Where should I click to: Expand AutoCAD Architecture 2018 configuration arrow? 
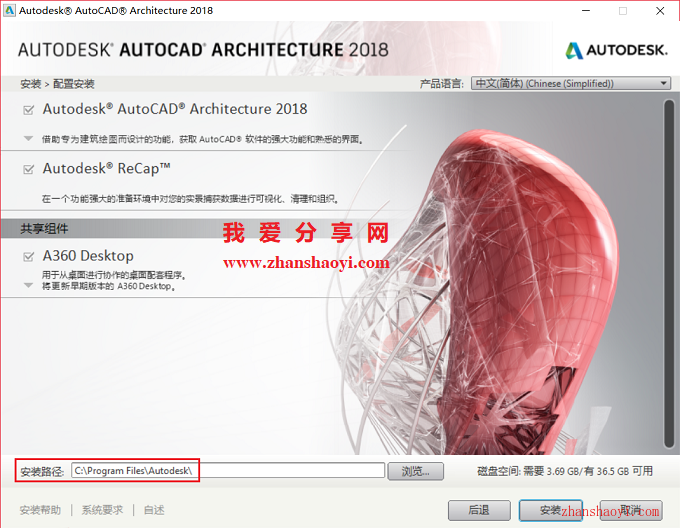click(x=29, y=139)
